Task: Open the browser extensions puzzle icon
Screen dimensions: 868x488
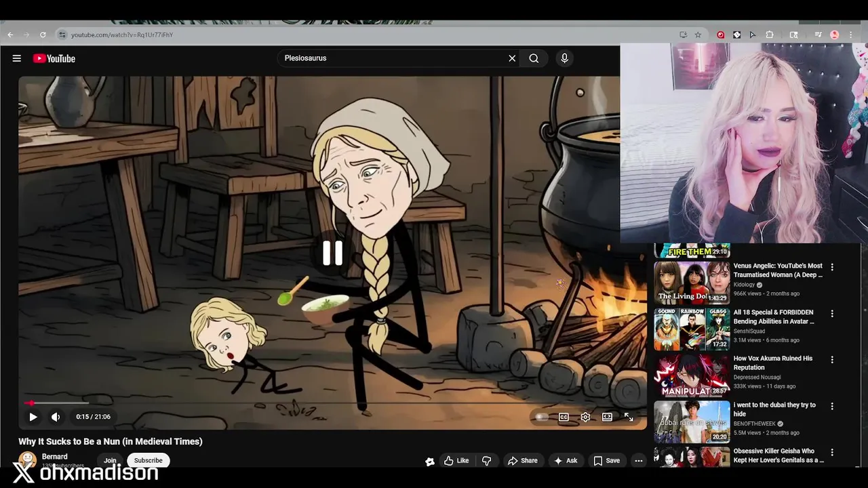Action: coord(770,35)
